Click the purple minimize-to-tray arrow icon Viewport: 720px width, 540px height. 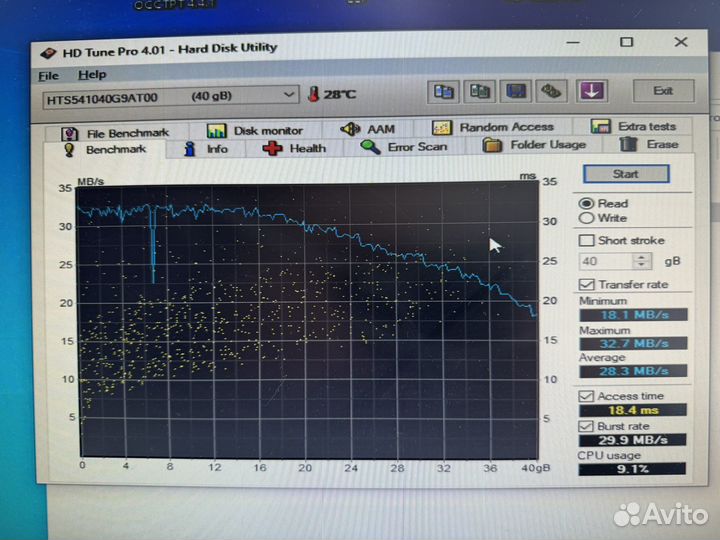click(591, 90)
